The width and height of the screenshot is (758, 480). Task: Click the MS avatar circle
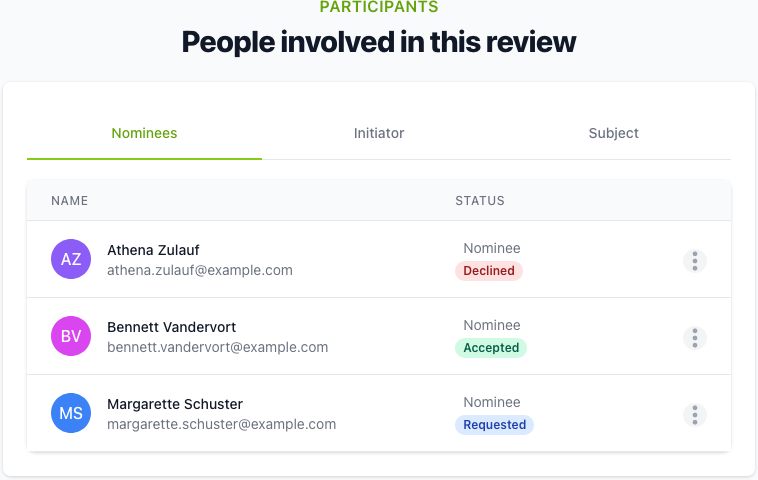[x=71, y=414]
